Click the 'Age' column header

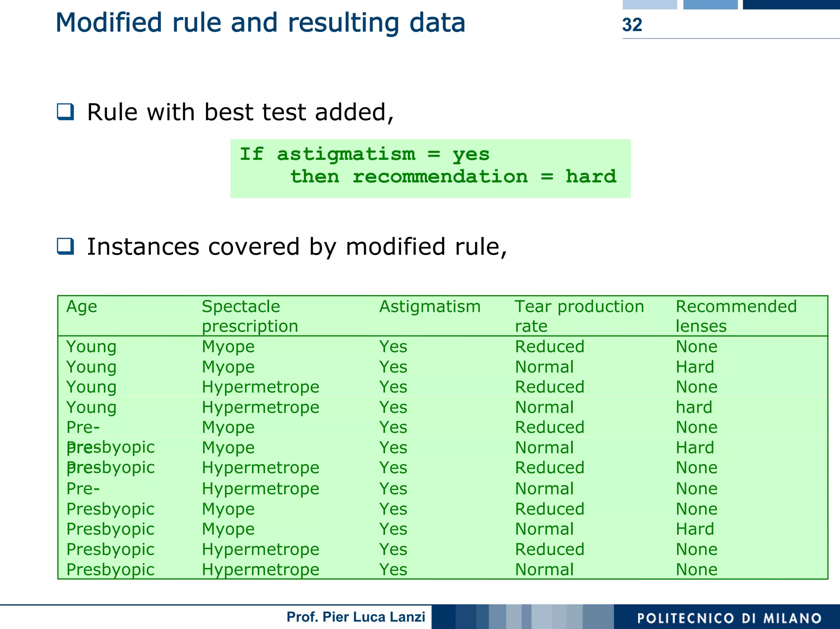(x=82, y=307)
